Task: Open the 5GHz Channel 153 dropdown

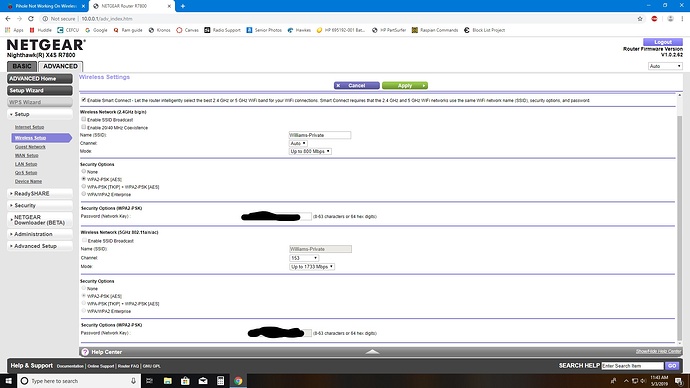Action: coord(304,258)
